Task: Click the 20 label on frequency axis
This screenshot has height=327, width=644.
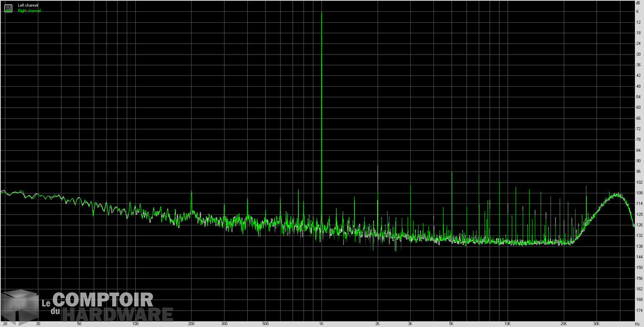Action: pyautogui.click(x=5, y=324)
